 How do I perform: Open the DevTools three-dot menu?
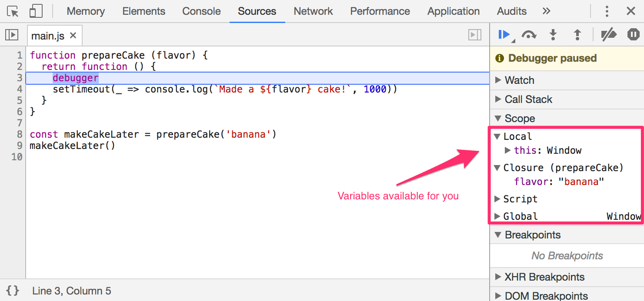coord(607,11)
